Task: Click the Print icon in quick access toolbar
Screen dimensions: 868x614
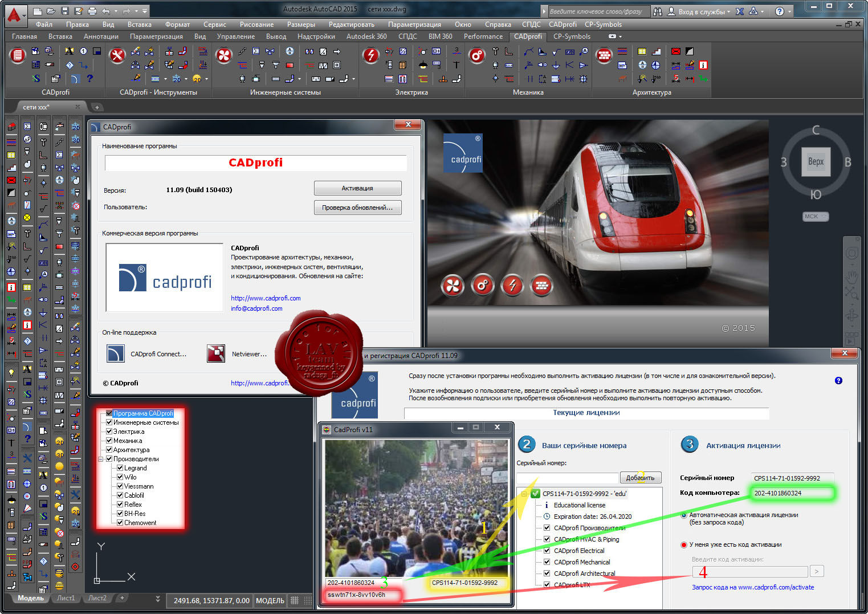Action: click(92, 11)
